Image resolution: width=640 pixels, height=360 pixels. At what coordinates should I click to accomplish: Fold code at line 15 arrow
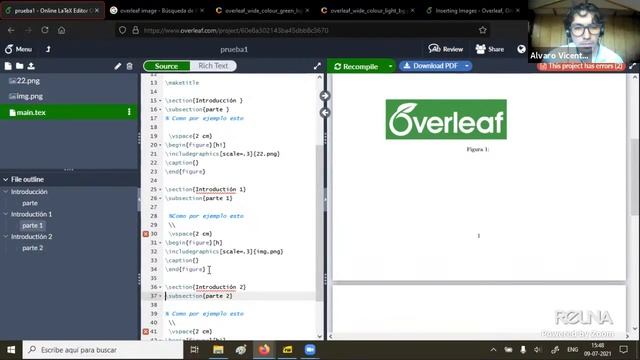point(160,101)
